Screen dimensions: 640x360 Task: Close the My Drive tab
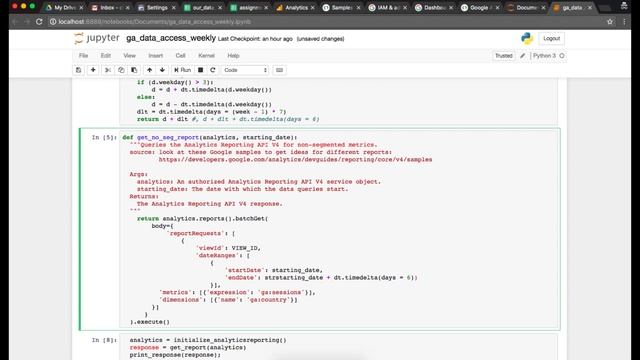81,8
